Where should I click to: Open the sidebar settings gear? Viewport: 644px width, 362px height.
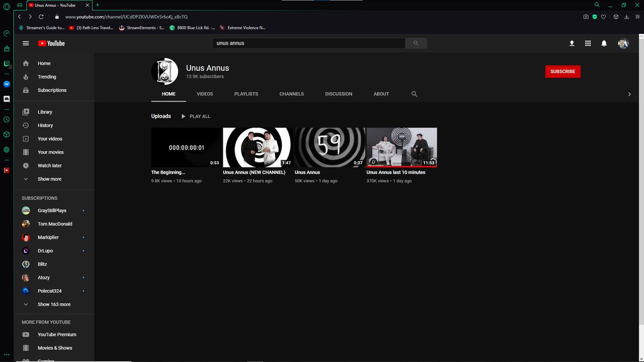pyautogui.click(x=6, y=150)
